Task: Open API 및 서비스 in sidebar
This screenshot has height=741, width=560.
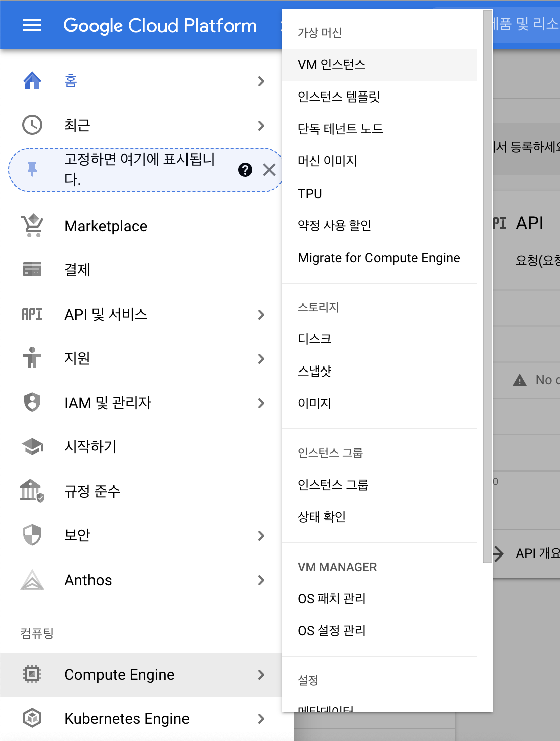Action: pos(106,314)
